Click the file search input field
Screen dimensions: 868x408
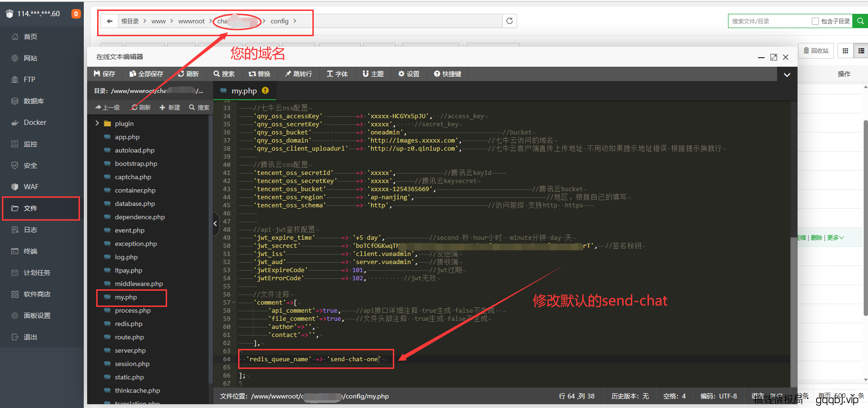pyautogui.click(x=769, y=21)
